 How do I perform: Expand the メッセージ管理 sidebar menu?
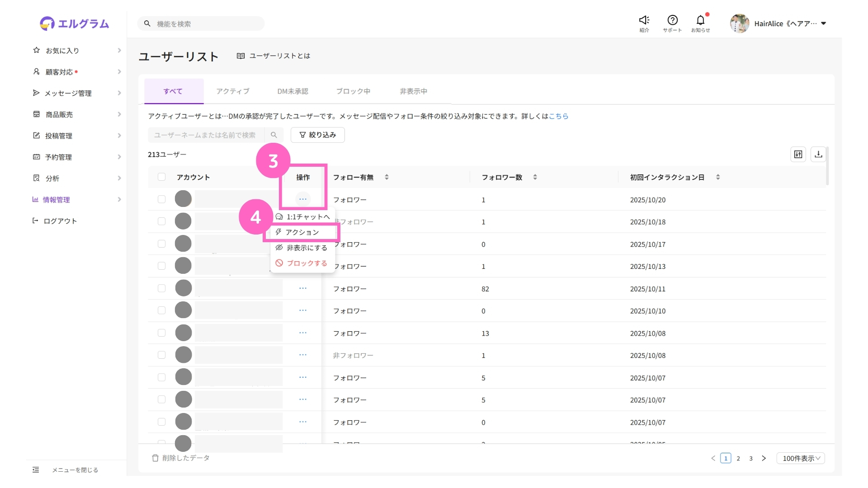click(68, 93)
